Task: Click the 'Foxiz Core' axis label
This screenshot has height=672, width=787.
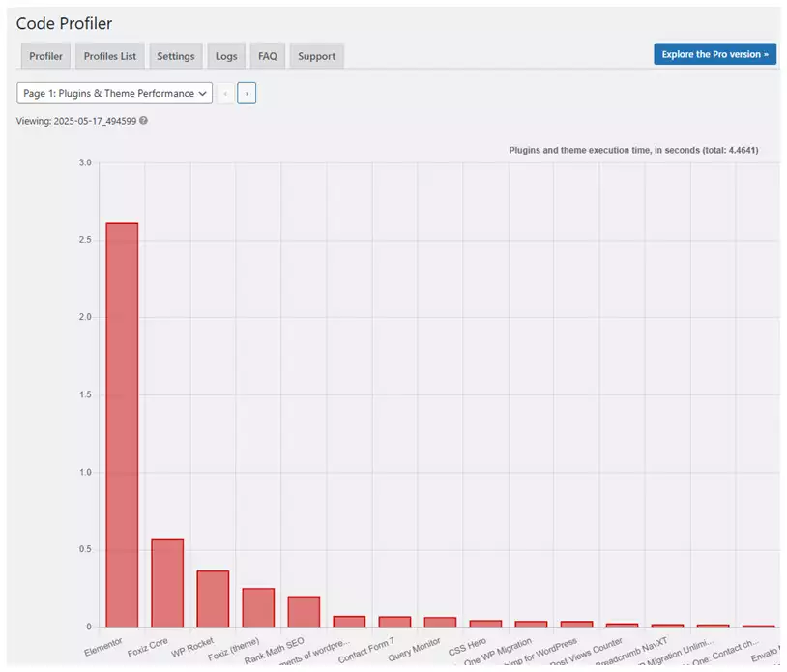Action: click(x=148, y=647)
